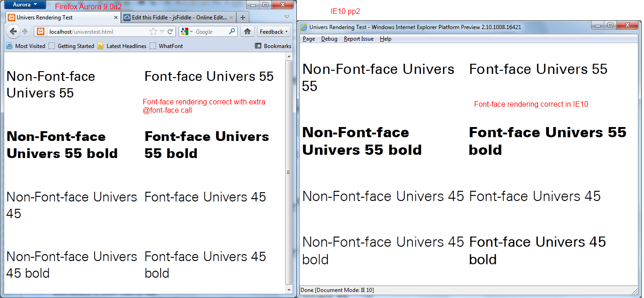Open the Most Visited bookmarks folder
This screenshot has width=644, height=298.
coord(26,46)
